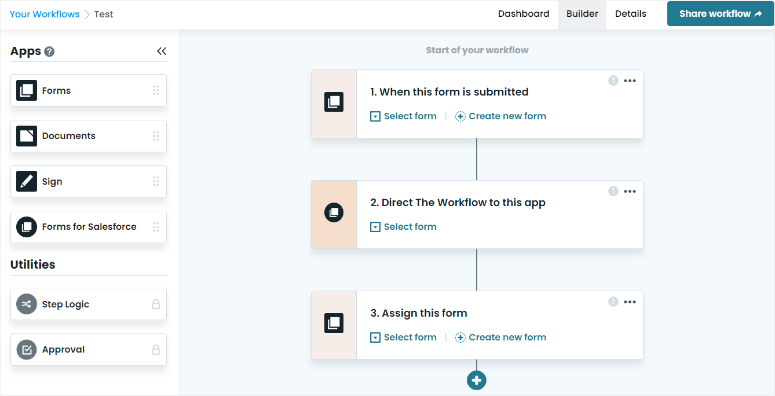
Task: Open Select form dropdown in step 1
Action: [x=403, y=116]
